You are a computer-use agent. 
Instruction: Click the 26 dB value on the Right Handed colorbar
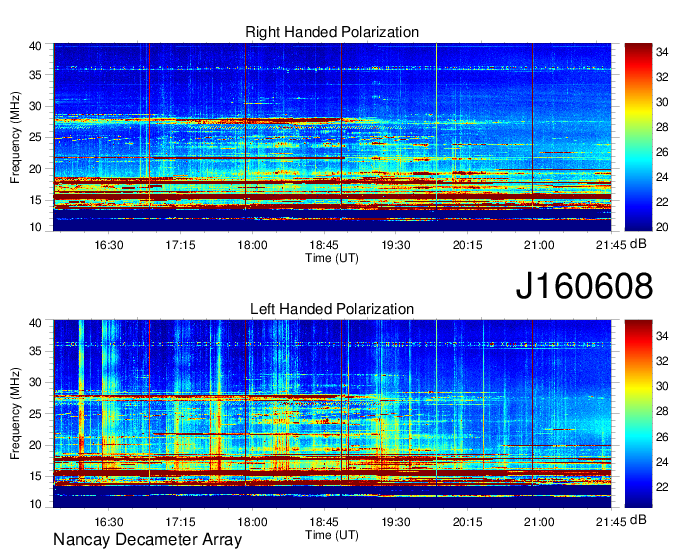[x=662, y=152]
